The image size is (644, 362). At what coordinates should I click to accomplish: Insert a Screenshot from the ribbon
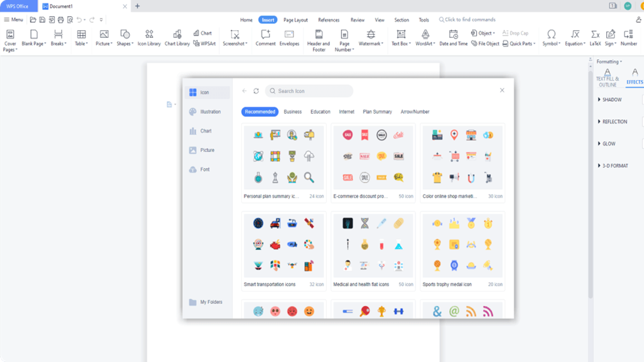pyautogui.click(x=235, y=38)
